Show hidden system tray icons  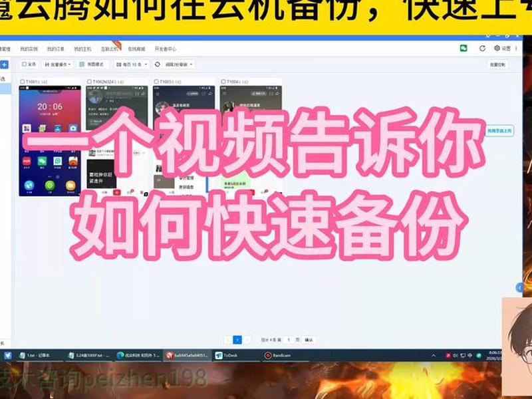(434, 356)
